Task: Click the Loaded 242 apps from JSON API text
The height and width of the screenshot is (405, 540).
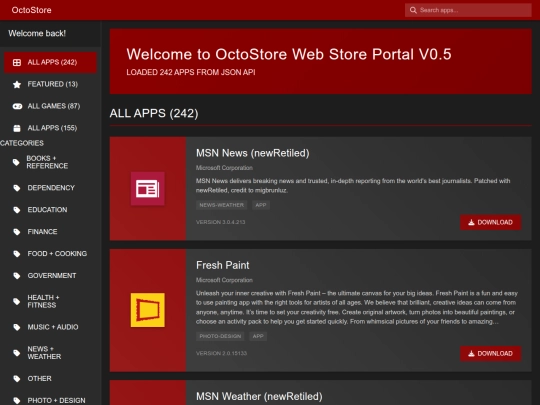Action: click(191, 72)
